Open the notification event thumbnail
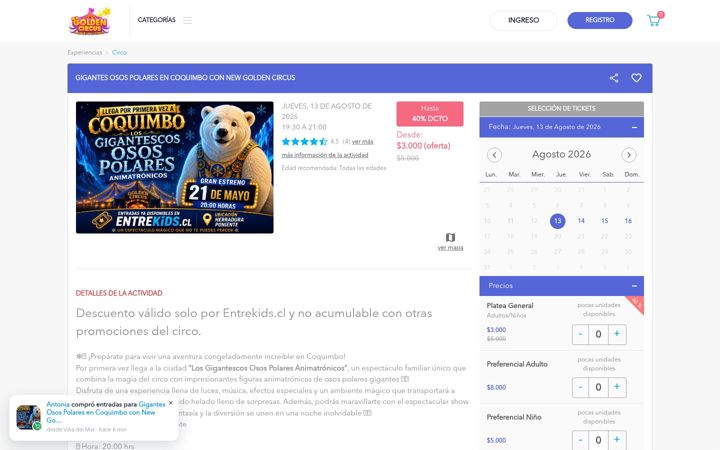 tap(28, 417)
